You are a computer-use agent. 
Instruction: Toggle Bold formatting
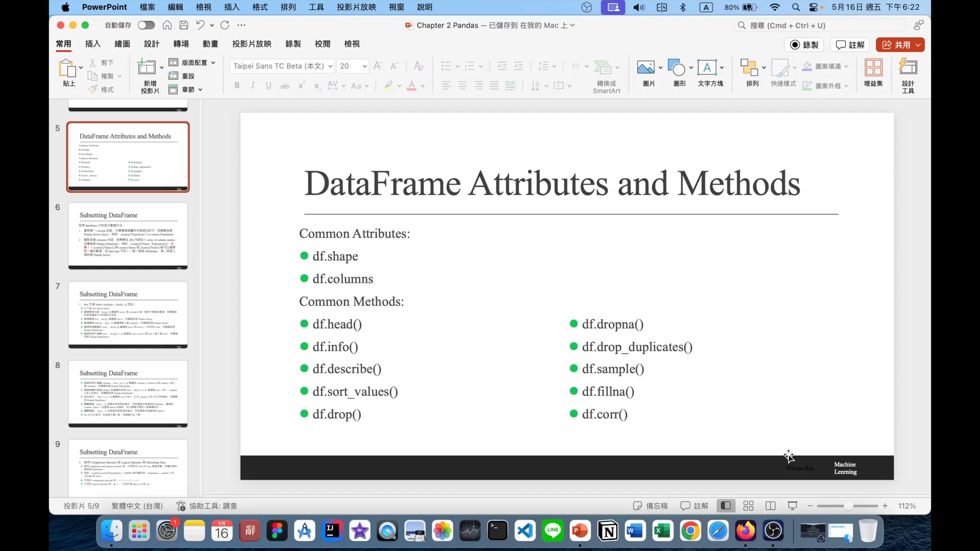coord(237,86)
